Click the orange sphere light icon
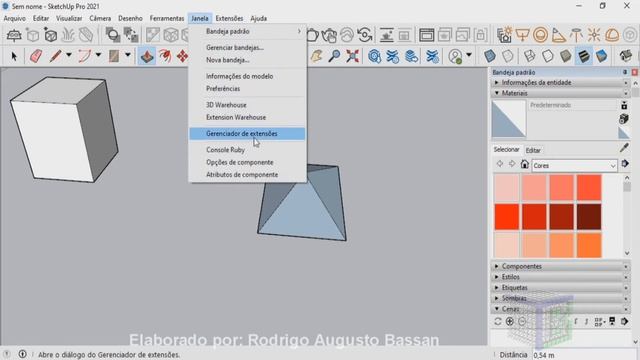This screenshot has width=640, height=360. (540, 35)
